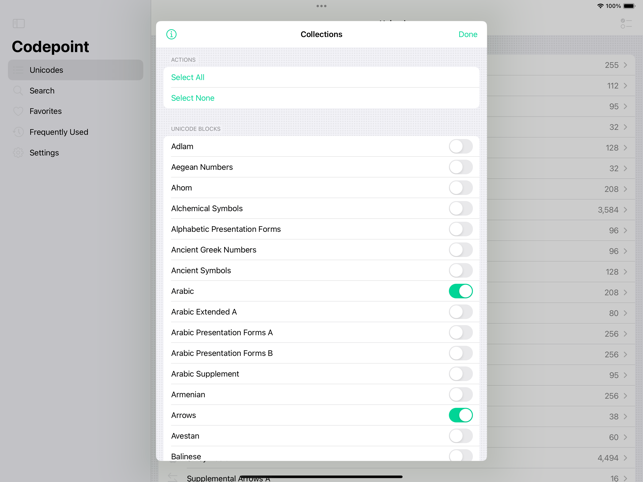
Task: Tap the collections filter icon top right
Action: point(626,24)
